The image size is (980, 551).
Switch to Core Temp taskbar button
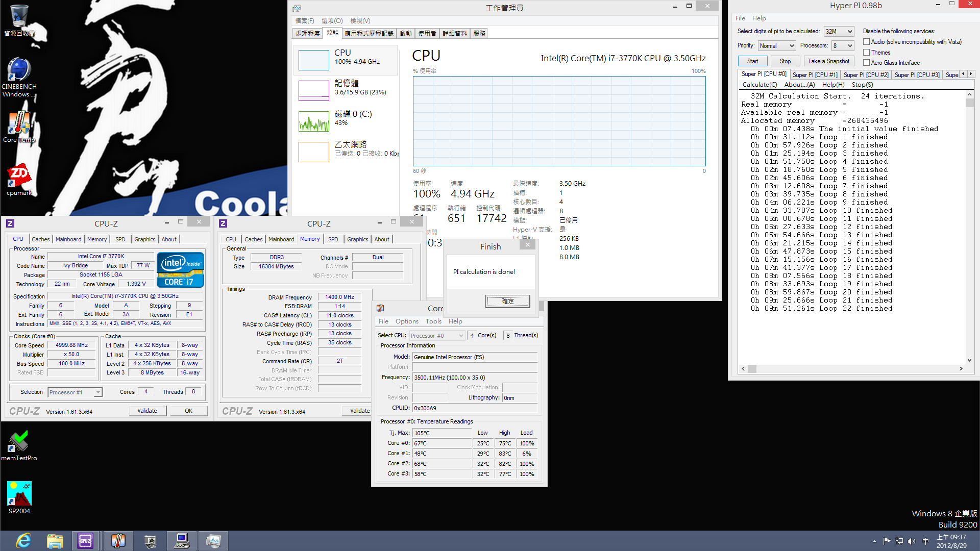118,541
